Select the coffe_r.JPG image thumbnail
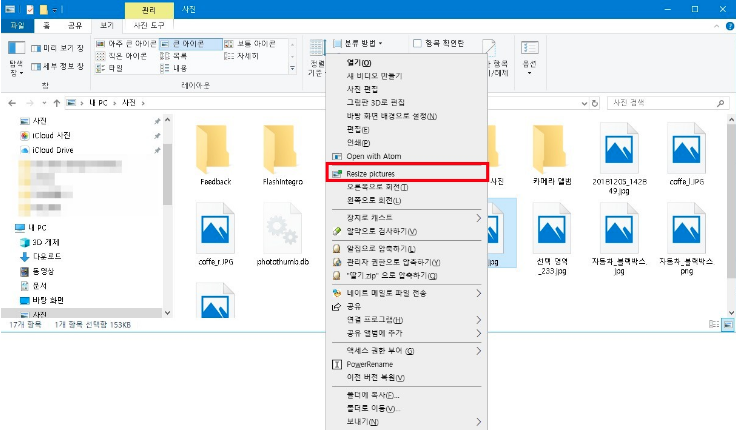Image resolution: width=736 pixels, height=435 pixels. tap(214, 229)
